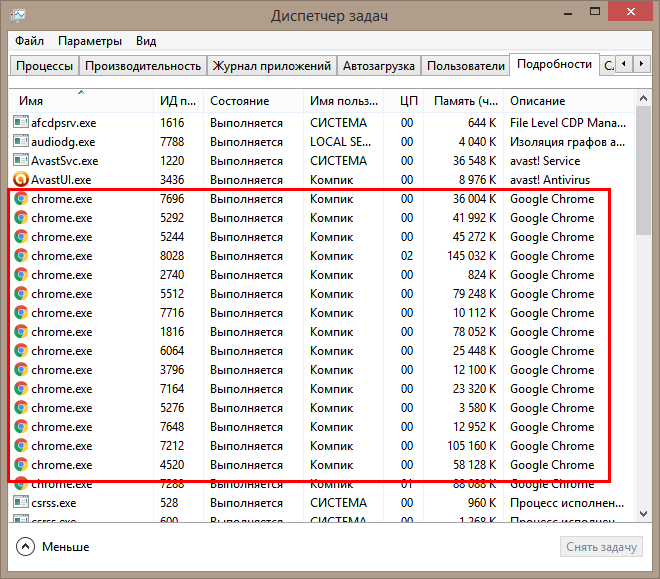Screen dimensions: 660x579
Task: Click the LOCAL SE... user cell
Action: (340, 142)
